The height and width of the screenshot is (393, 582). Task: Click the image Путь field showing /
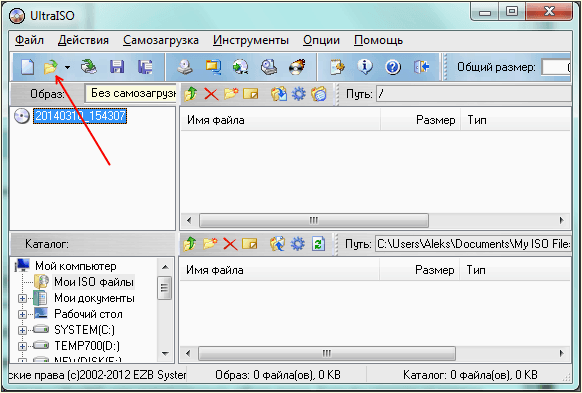(x=474, y=94)
